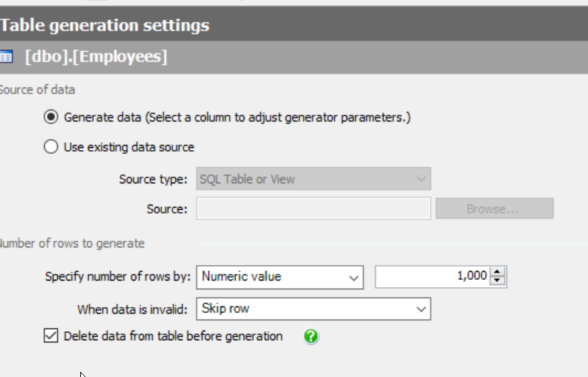Click the green help question mark icon
This screenshot has height=377, width=588.
tap(311, 337)
